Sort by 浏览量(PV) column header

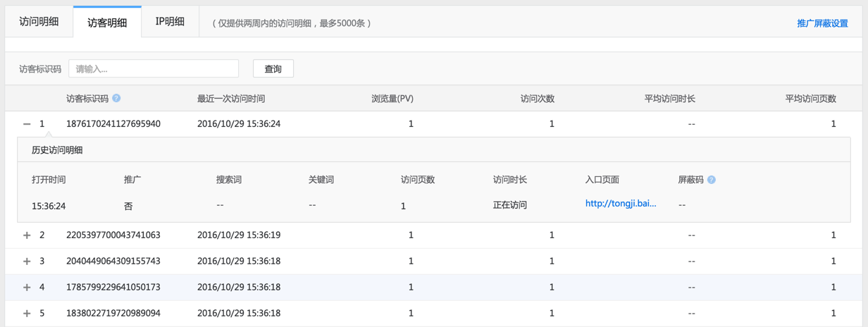coord(392,99)
